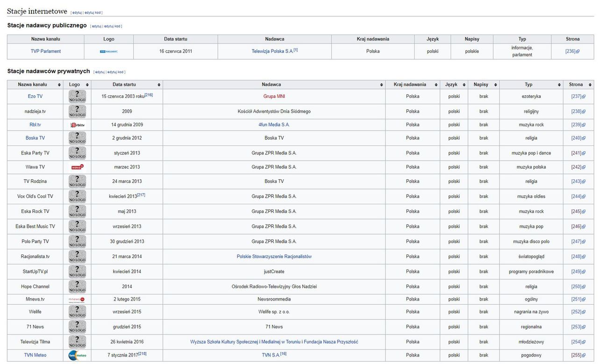Click 'edytuj' next to Stacje nadawcy publicznego
The width and height of the screenshot is (598, 364).
[97, 26]
